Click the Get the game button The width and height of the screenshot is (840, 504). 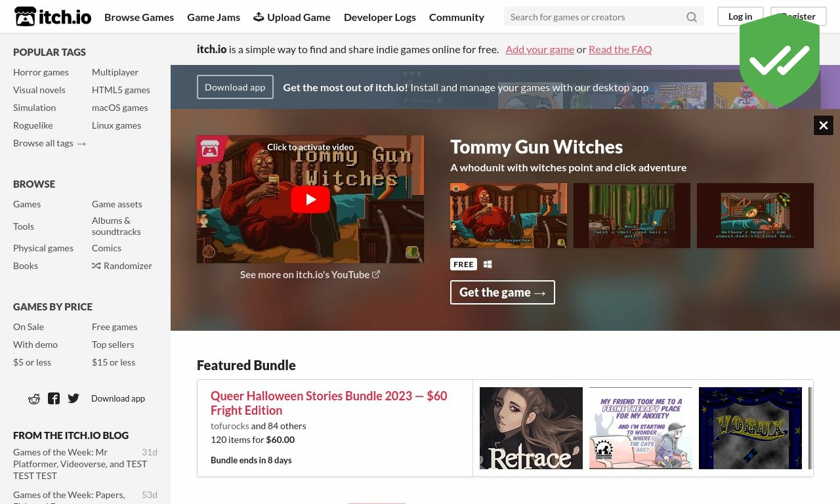click(503, 292)
